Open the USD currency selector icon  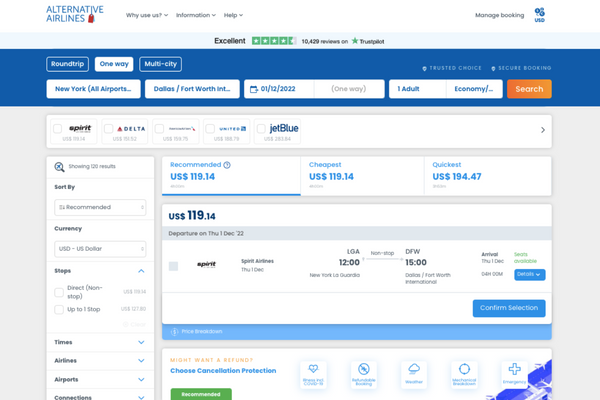540,15
